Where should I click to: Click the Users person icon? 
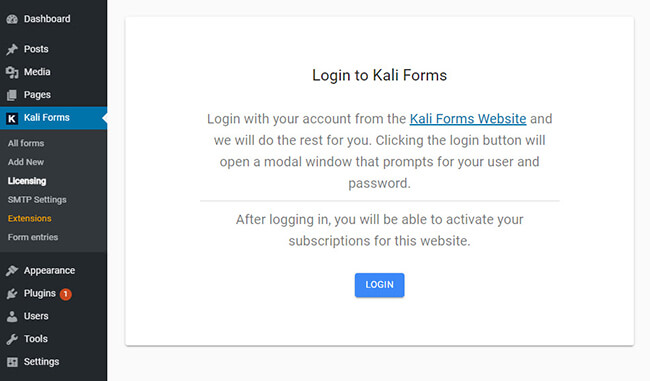tap(12, 316)
